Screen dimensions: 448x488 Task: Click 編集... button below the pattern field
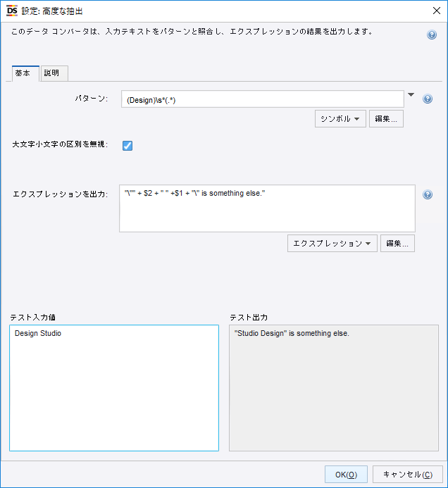coord(386,119)
